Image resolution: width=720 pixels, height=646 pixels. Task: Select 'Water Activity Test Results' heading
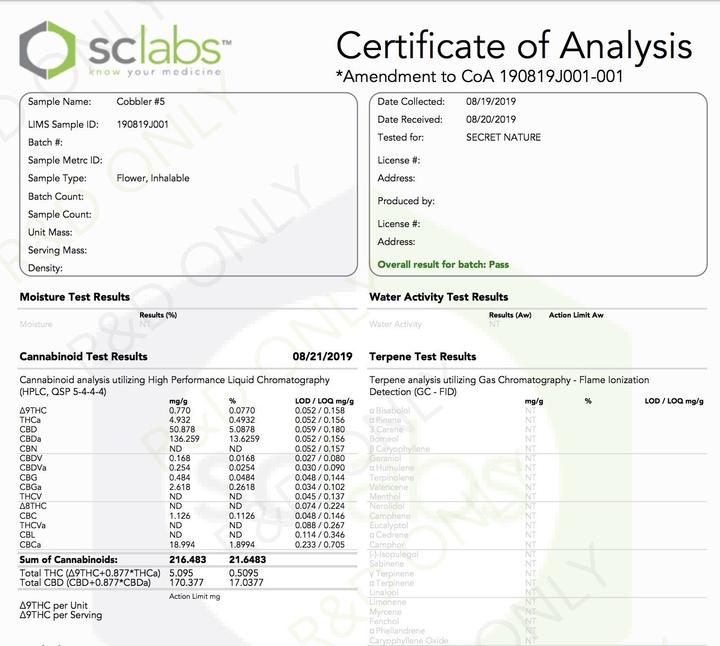[x=439, y=297]
